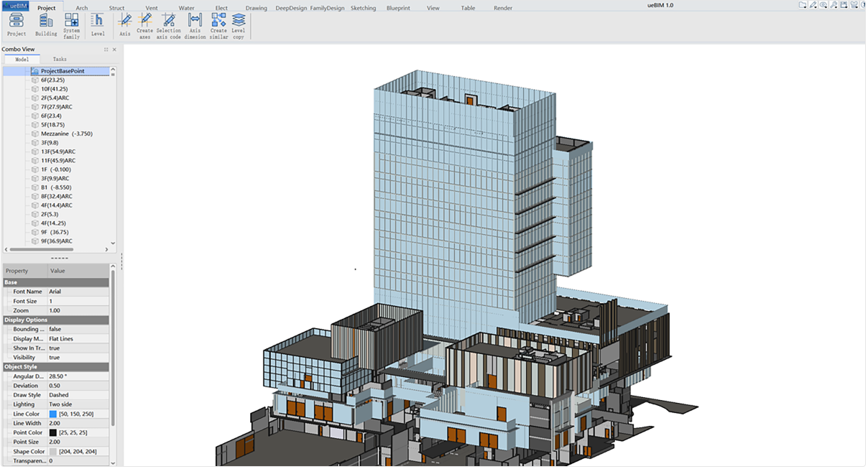
Task: Toggle the Bounding box false value
Action: [x=55, y=329]
